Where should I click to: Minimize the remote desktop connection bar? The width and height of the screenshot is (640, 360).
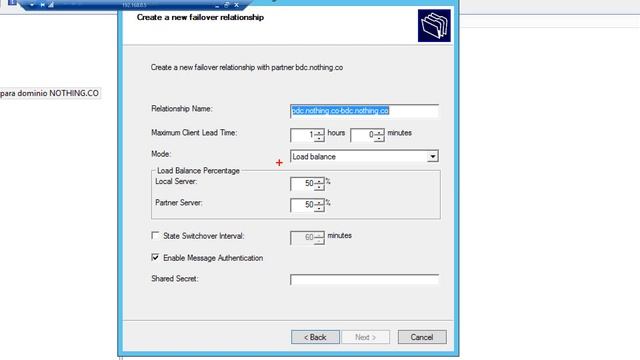(217, 5)
